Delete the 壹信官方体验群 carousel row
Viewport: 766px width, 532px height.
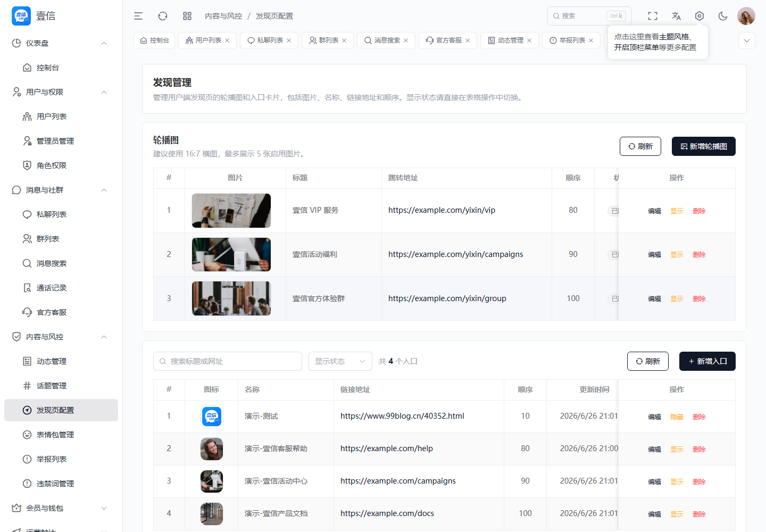pos(699,299)
